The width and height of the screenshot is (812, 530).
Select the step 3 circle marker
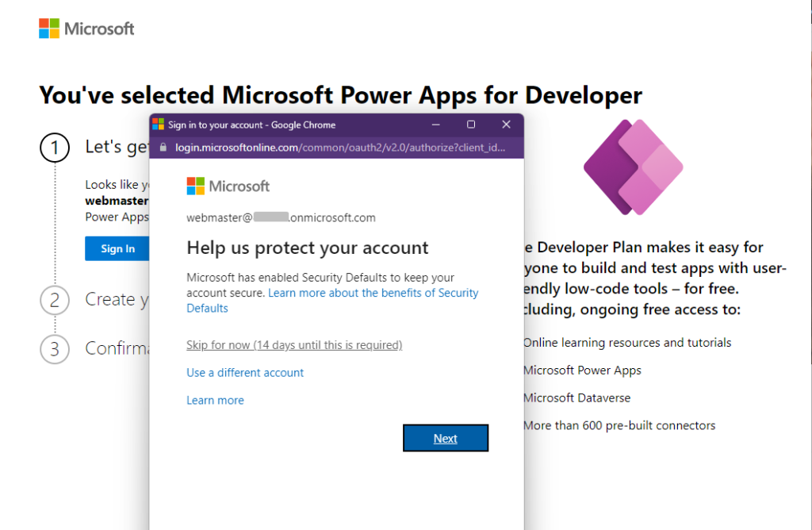coord(55,349)
